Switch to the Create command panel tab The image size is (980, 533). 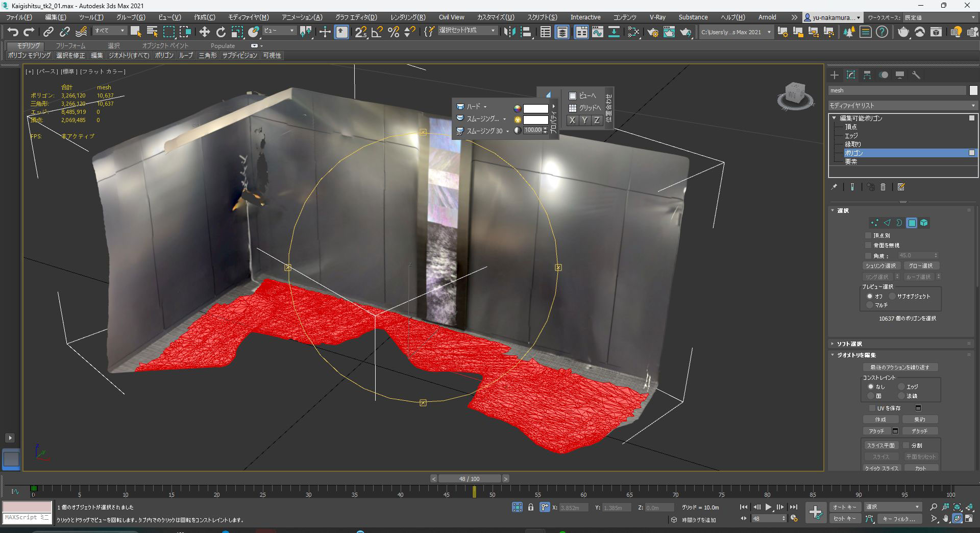[x=835, y=75]
